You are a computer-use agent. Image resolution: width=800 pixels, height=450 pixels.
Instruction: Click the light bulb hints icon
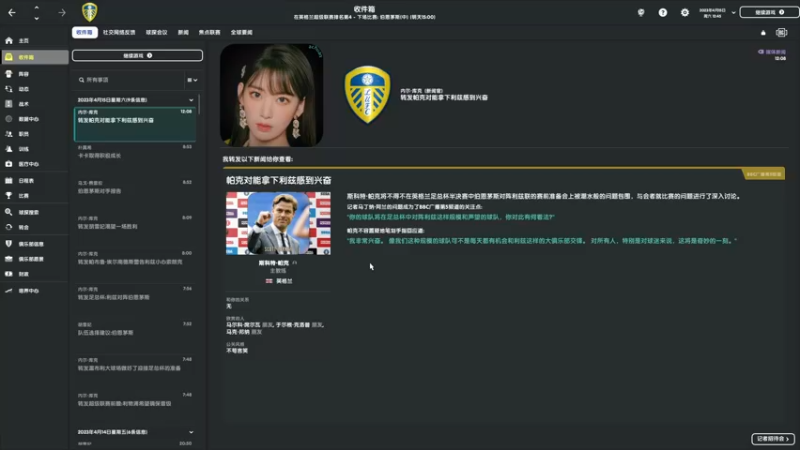click(x=641, y=12)
